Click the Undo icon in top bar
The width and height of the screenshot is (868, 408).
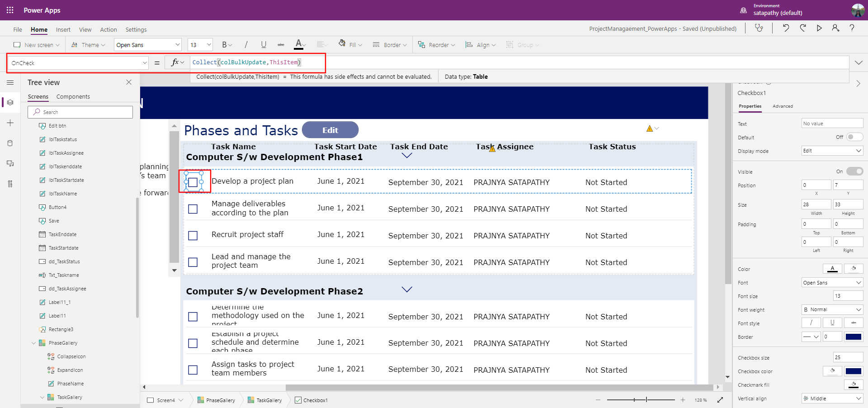click(786, 28)
